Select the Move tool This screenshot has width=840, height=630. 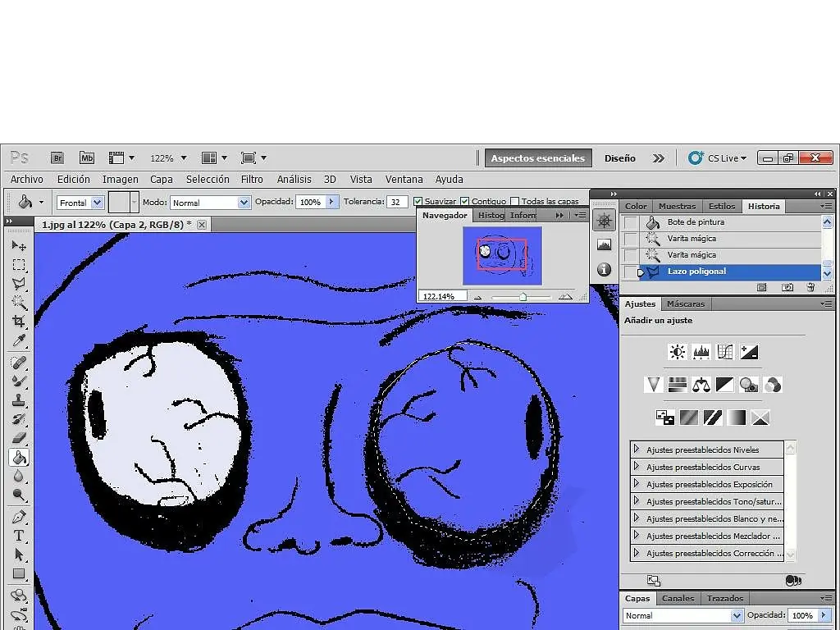coord(19,246)
